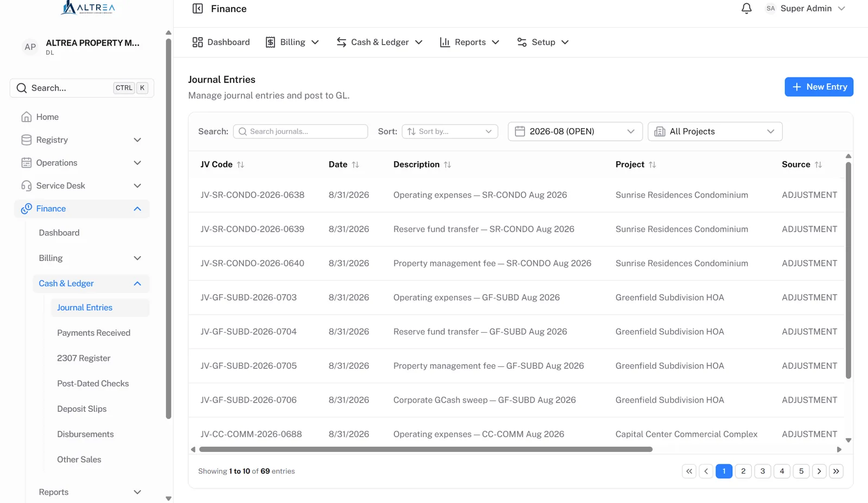The height and width of the screenshot is (503, 868).
Task: Click the Home icon in sidebar
Action: click(x=26, y=117)
